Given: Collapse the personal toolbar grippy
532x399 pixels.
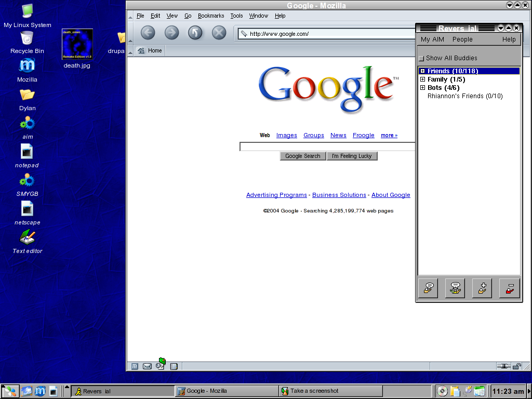Looking at the screenshot, I should [x=130, y=51].
